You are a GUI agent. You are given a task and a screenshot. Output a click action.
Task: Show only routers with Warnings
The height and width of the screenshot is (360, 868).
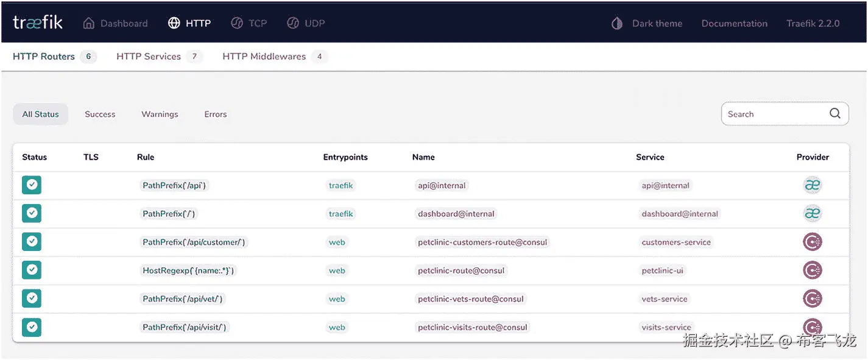(160, 114)
